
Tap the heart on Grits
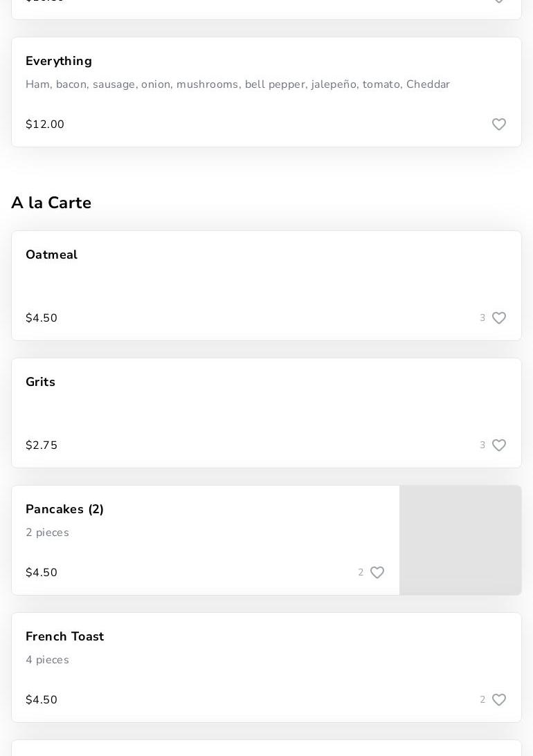coord(499,445)
